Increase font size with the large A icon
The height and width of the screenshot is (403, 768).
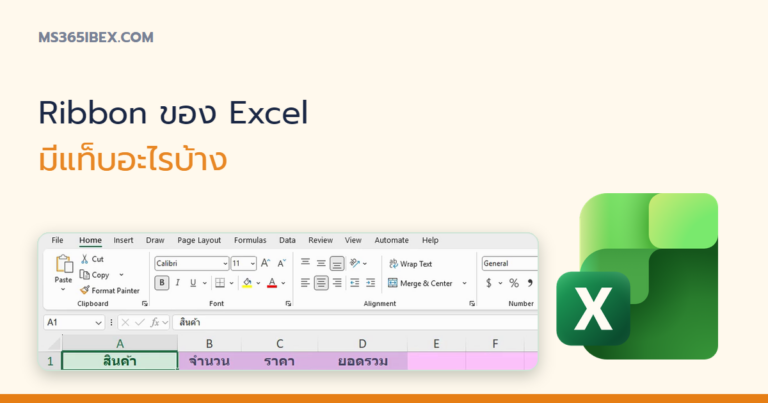point(265,263)
